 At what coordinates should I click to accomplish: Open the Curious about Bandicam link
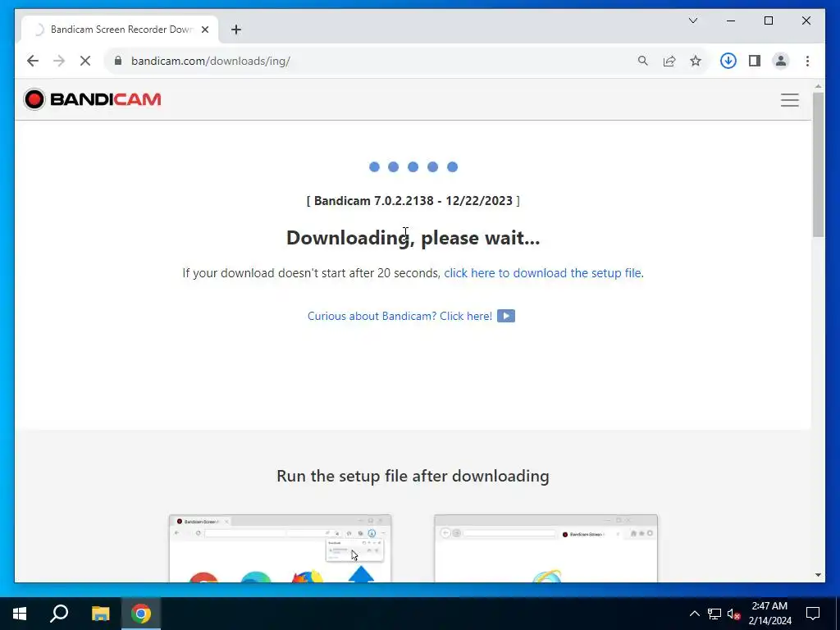point(399,316)
